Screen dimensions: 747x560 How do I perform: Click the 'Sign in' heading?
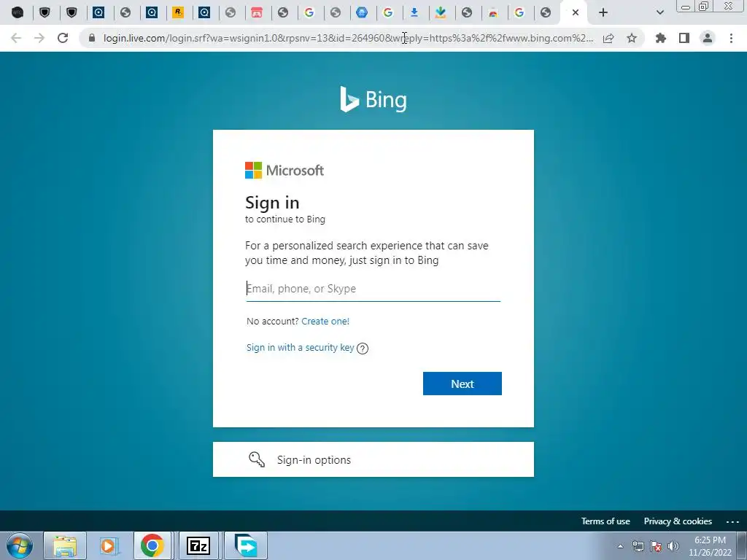272,203
